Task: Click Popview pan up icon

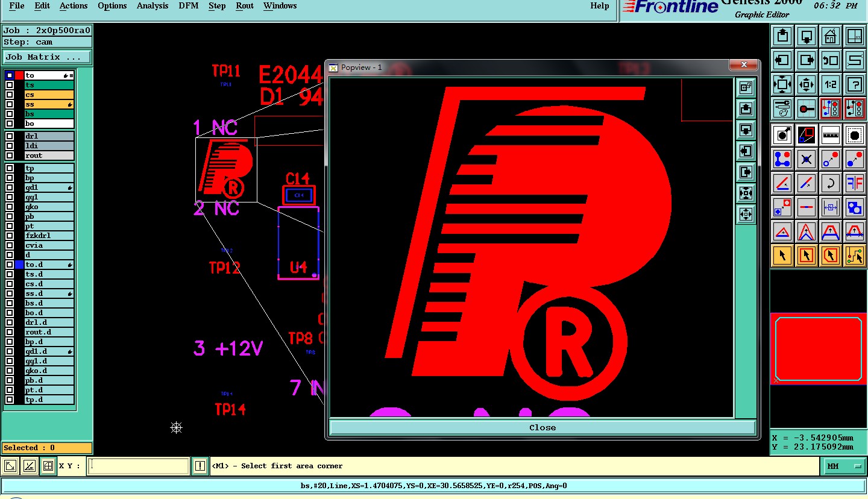Action: 746,109
